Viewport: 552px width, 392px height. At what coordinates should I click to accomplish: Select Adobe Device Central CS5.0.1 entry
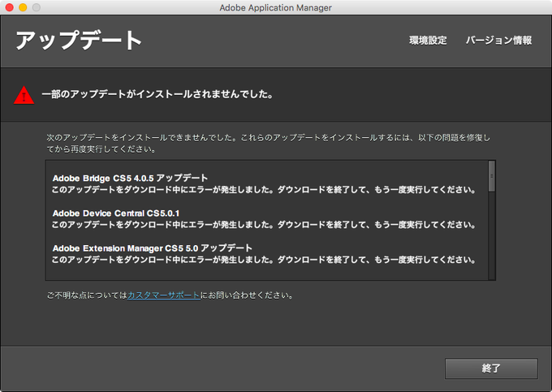click(116, 213)
